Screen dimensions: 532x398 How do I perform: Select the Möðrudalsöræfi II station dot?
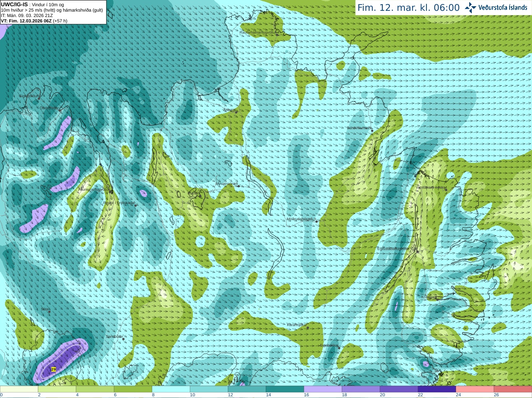[x=317, y=221]
